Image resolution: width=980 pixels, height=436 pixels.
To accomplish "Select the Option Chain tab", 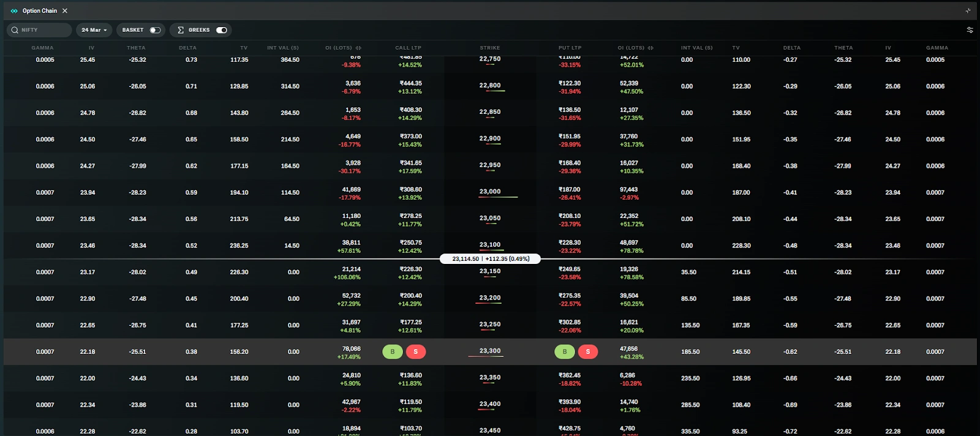I will coord(40,11).
